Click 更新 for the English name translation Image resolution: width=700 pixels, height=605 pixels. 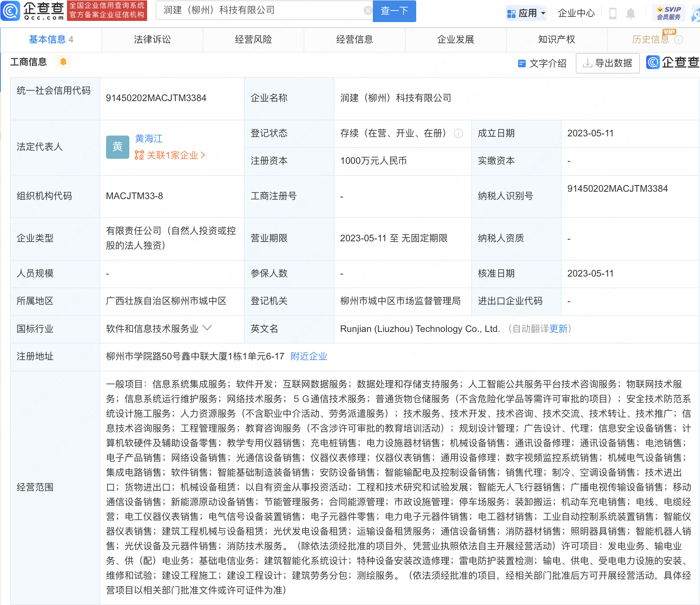pyautogui.click(x=558, y=329)
